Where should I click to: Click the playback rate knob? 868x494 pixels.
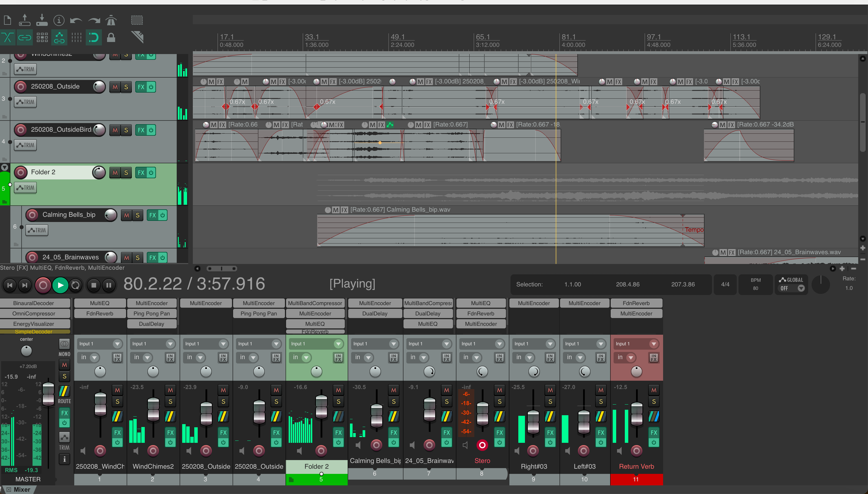click(821, 284)
